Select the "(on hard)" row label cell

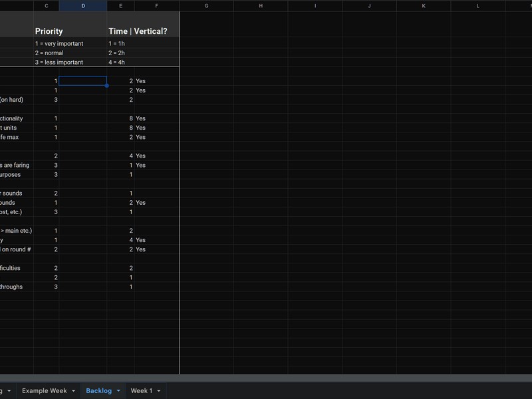coord(12,100)
